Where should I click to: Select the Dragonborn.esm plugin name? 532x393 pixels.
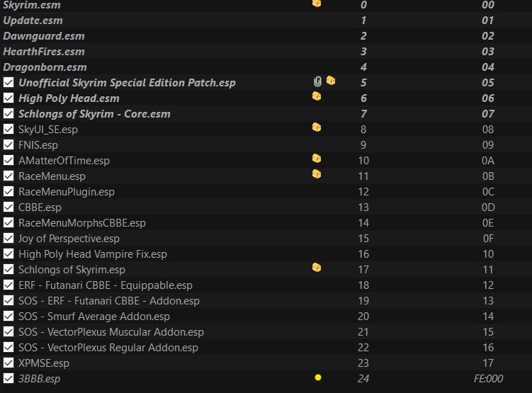(x=45, y=67)
